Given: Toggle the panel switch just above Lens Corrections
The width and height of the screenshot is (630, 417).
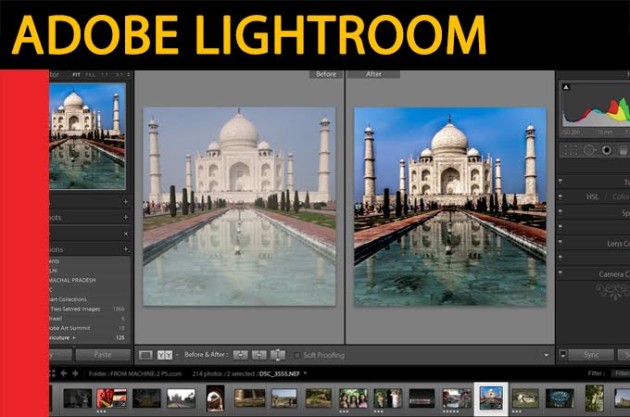Looking at the screenshot, I should pyautogui.click(x=561, y=227).
